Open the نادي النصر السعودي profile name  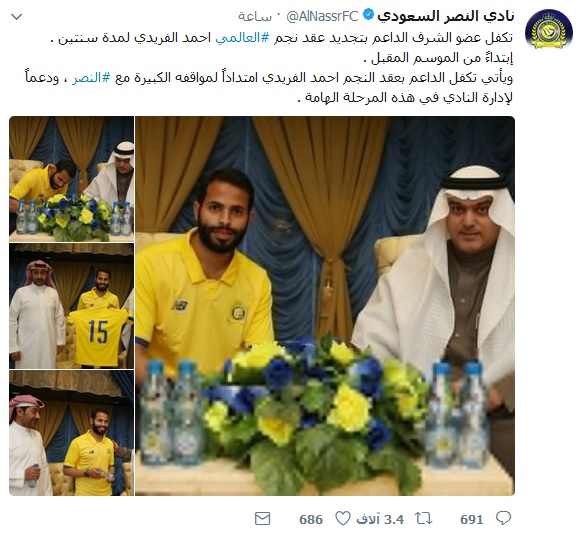[x=445, y=16]
